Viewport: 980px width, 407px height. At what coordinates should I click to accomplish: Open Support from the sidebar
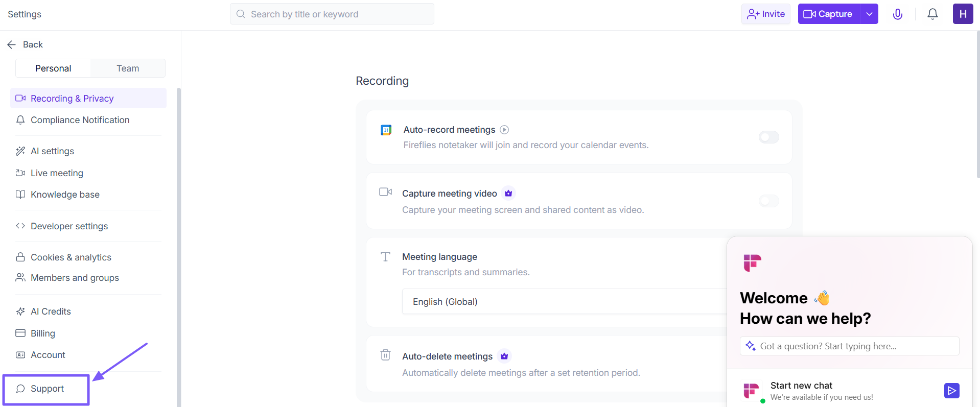point(46,389)
